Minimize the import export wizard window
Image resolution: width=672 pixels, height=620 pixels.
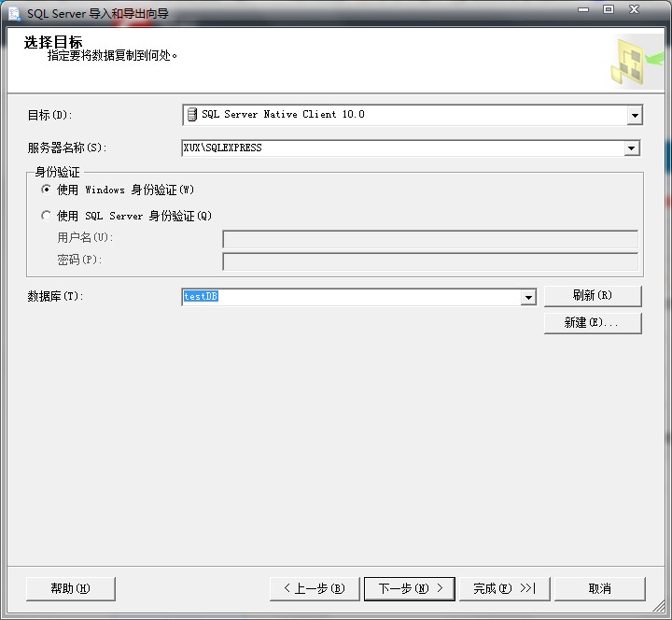pyautogui.click(x=583, y=9)
